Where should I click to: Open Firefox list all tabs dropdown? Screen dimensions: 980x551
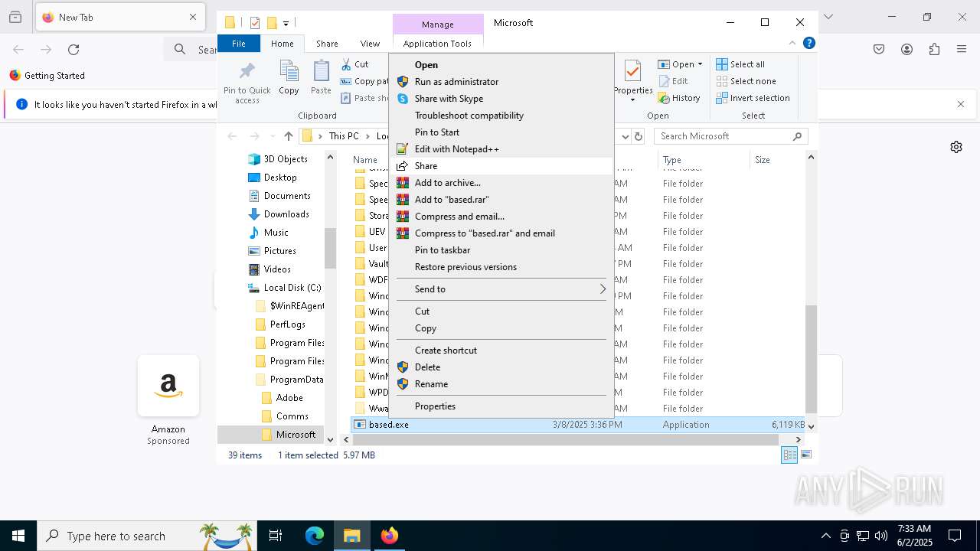(828, 17)
